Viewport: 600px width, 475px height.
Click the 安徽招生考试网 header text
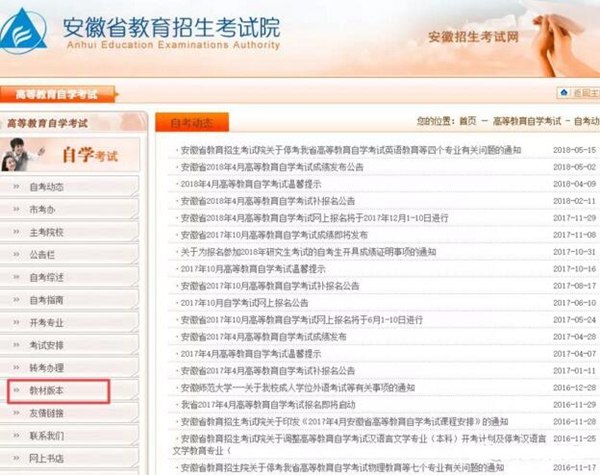473,37
